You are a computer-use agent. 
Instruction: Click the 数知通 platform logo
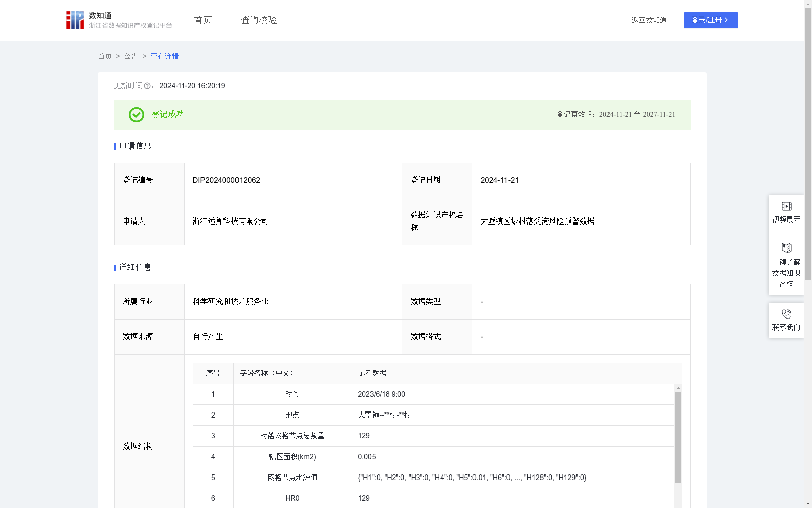(x=119, y=20)
